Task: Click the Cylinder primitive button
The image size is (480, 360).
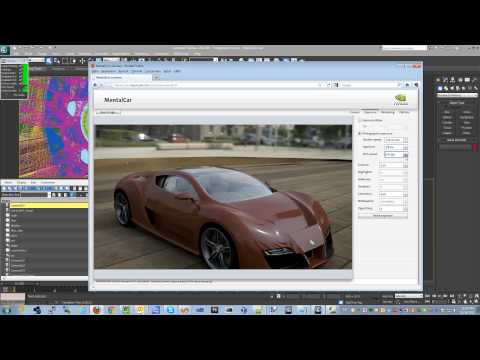Action: pos(447,123)
